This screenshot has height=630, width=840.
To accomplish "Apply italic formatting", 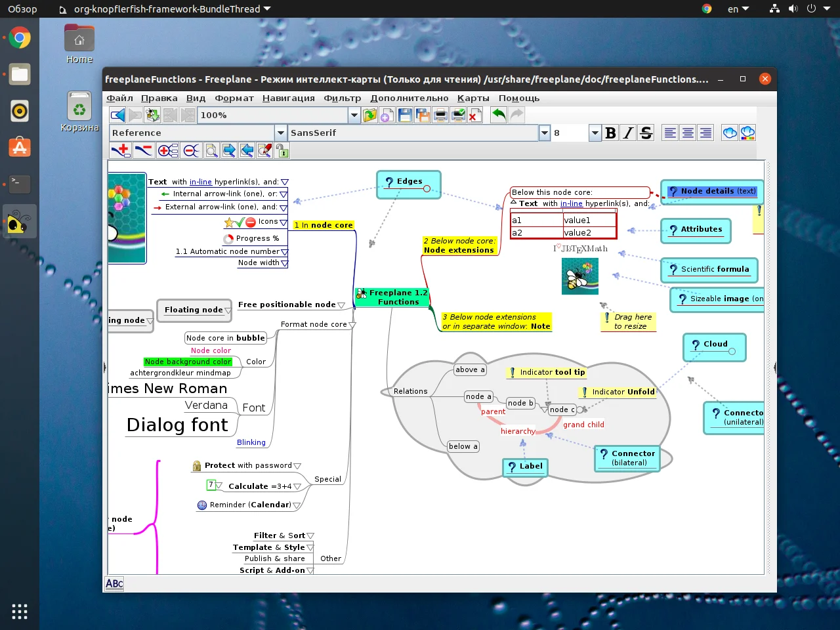I will click(628, 133).
